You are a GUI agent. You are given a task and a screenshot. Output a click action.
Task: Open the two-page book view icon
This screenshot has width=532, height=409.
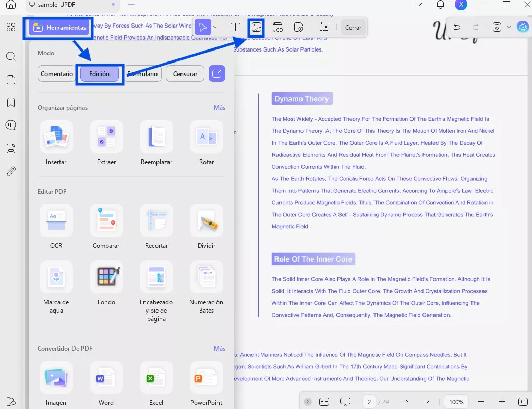click(324, 402)
